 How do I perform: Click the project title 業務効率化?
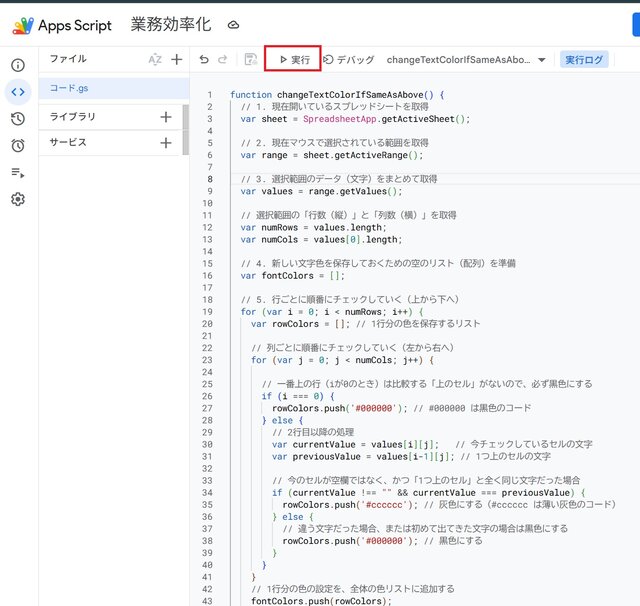171,24
